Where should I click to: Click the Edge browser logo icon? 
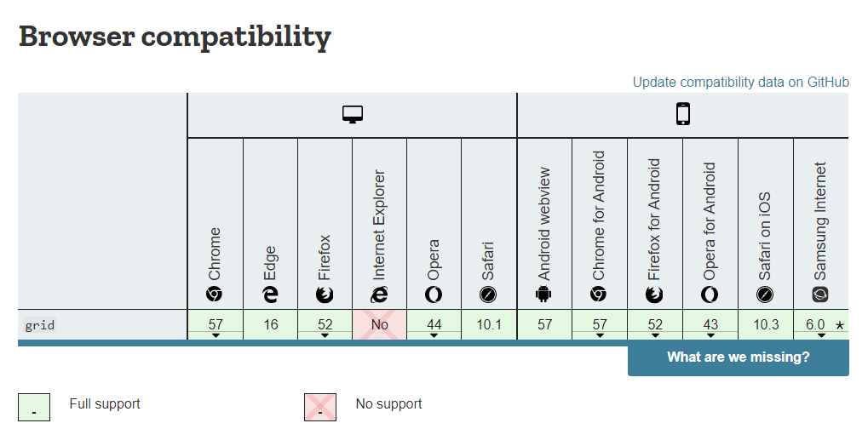269,294
